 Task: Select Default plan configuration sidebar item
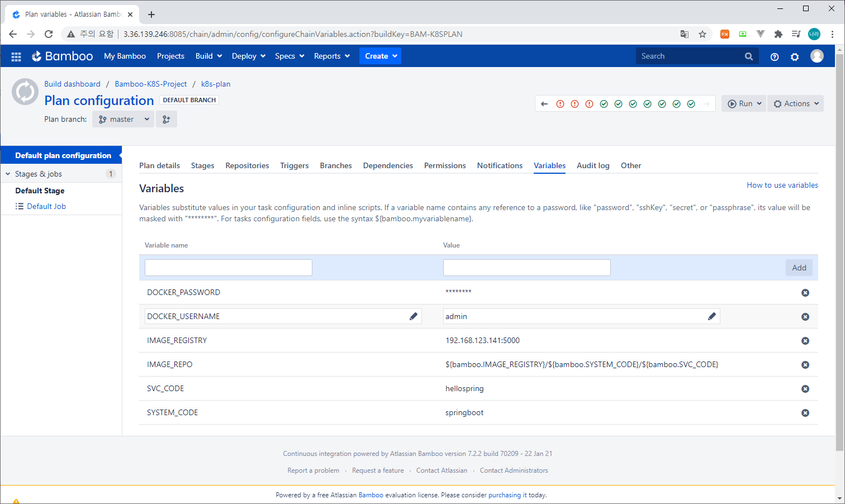tap(61, 155)
